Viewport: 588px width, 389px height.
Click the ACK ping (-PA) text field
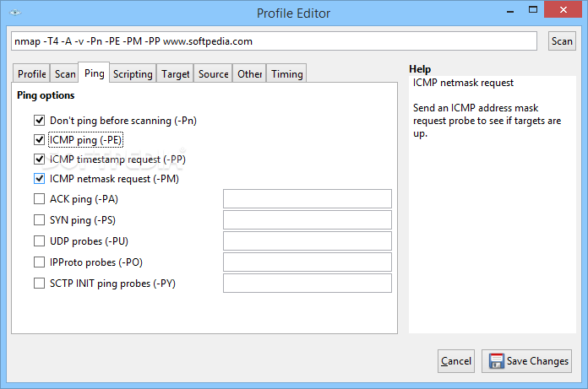pos(308,198)
